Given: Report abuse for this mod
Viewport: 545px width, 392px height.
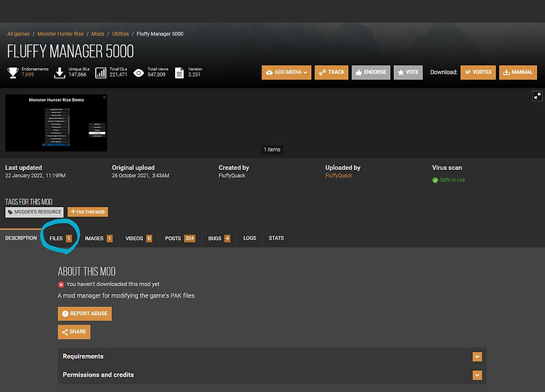Looking at the screenshot, I should point(85,314).
